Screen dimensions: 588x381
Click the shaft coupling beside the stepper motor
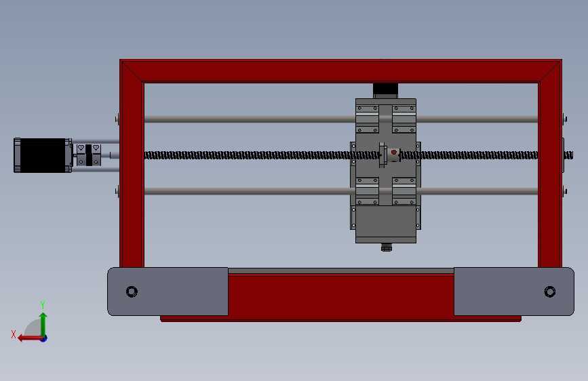click(x=89, y=155)
